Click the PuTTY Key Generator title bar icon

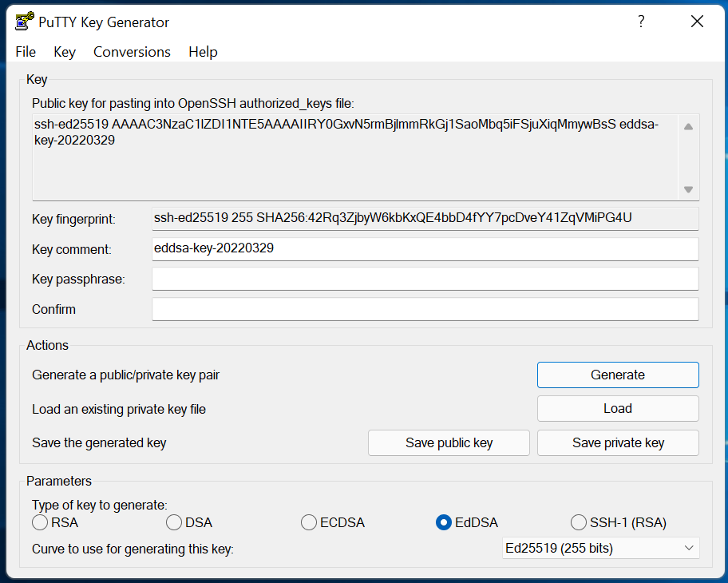(x=23, y=22)
